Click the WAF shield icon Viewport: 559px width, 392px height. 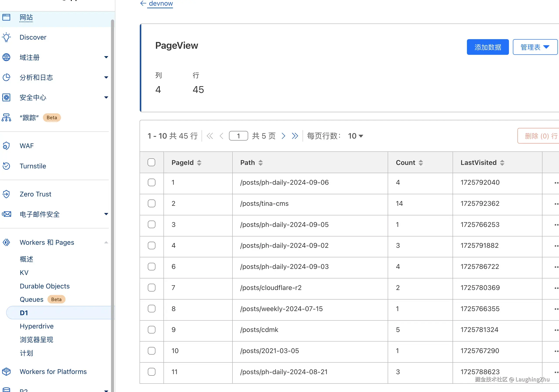click(6, 146)
